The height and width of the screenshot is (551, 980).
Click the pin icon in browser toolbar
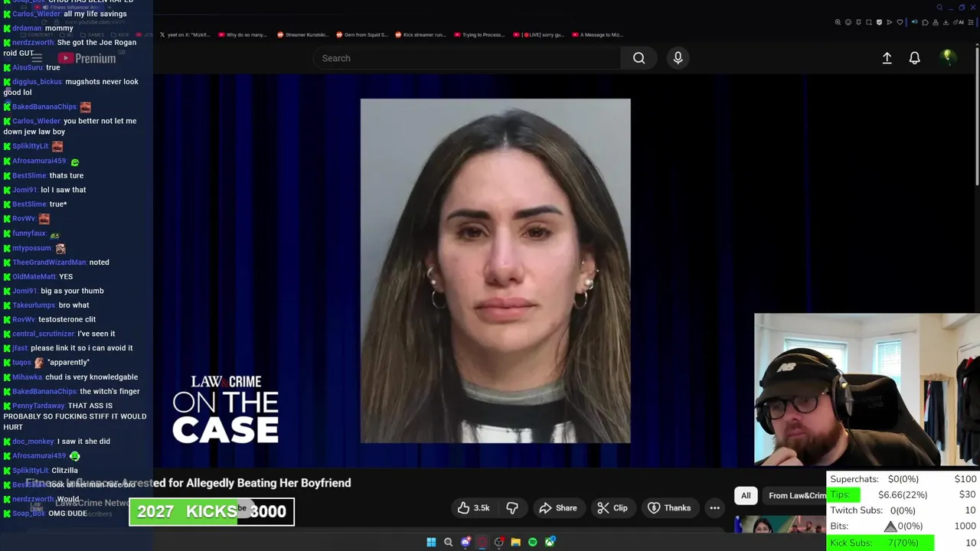pos(858,22)
